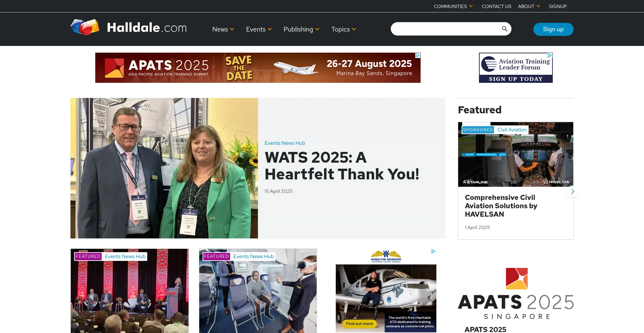The width and height of the screenshot is (644, 333).
Task: Click the AdChoices icon on Aviation Training ad
Action: (x=550, y=56)
